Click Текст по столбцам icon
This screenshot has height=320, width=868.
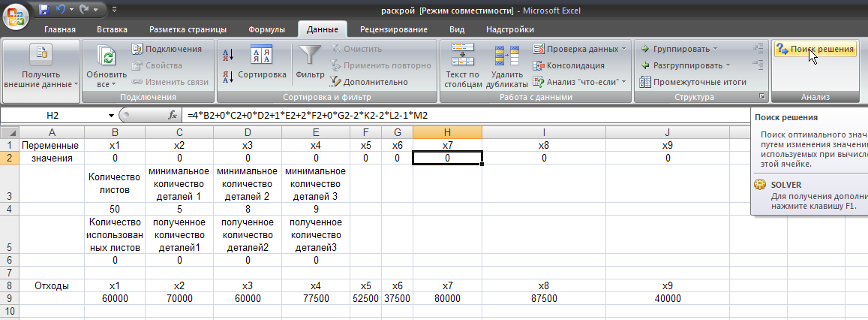[462, 55]
